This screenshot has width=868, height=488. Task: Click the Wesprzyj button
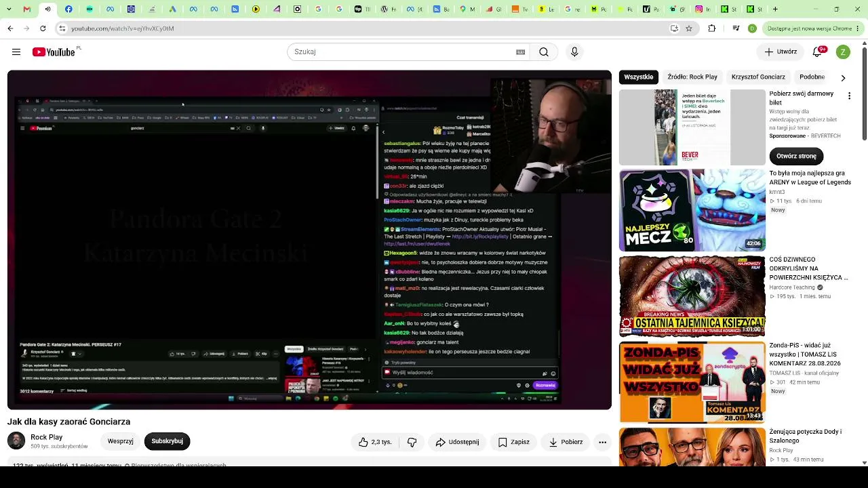[x=121, y=441]
